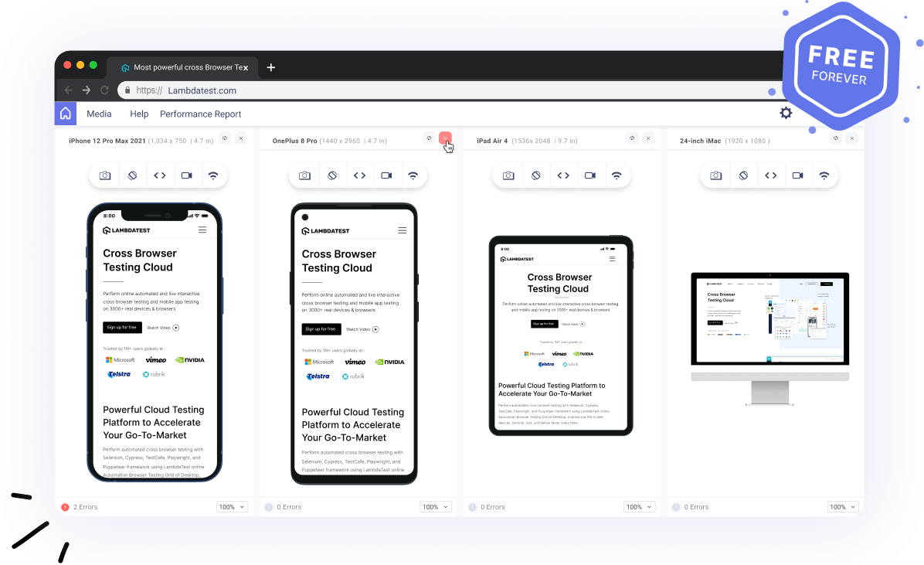The width and height of the screenshot is (924, 565).
Task: Open network throttling for iPhone 12 Pro Max
Action: [x=214, y=175]
